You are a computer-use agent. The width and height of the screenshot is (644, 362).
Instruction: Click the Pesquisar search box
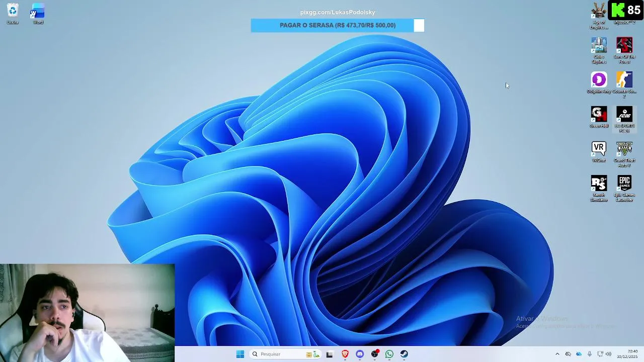tap(285, 354)
